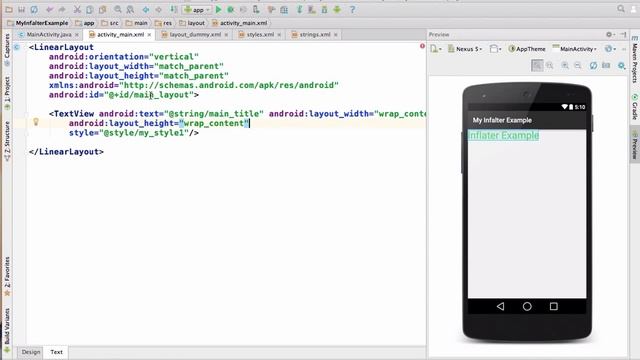Viewport: 640px width, 360px height.
Task: Click Preview zoom out magnifier icon
Action: coord(578,65)
